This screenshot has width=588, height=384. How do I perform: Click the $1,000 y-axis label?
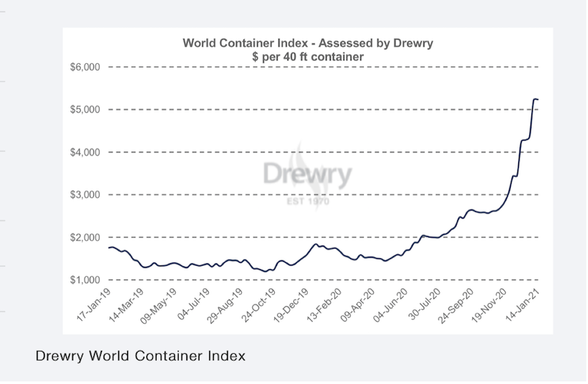[86, 280]
